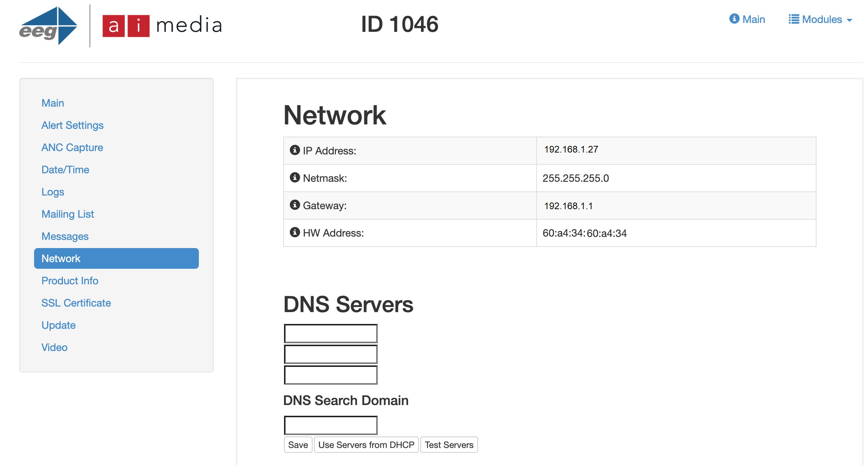Click the info icon beside IP Address
Image resolution: width=868 pixels, height=465 pixels.
tap(294, 150)
